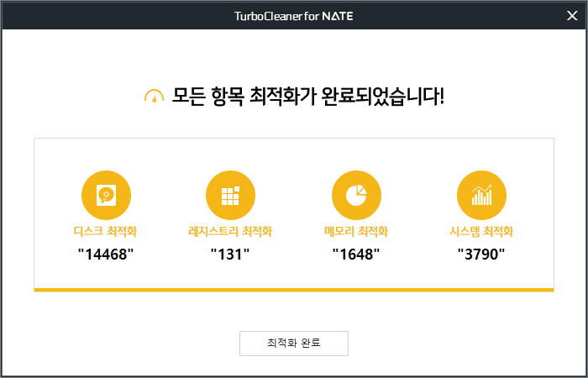588x378 pixels.
Task: Click the memory optimization pie chart icon
Action: coord(356,195)
